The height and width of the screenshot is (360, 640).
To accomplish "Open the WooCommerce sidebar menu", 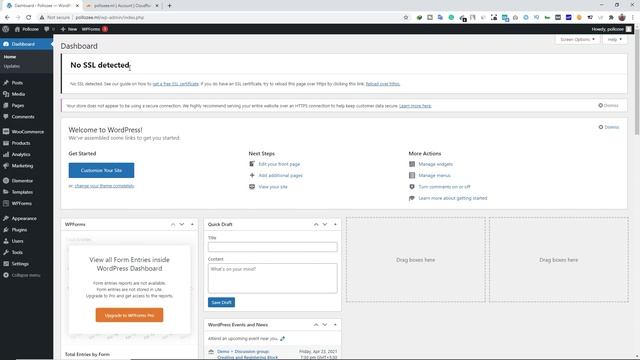I will [x=26, y=132].
